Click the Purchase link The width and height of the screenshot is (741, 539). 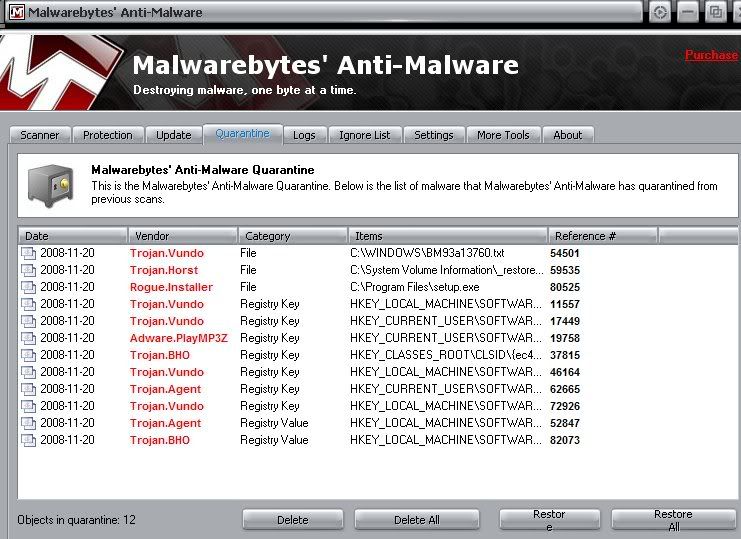(x=711, y=55)
